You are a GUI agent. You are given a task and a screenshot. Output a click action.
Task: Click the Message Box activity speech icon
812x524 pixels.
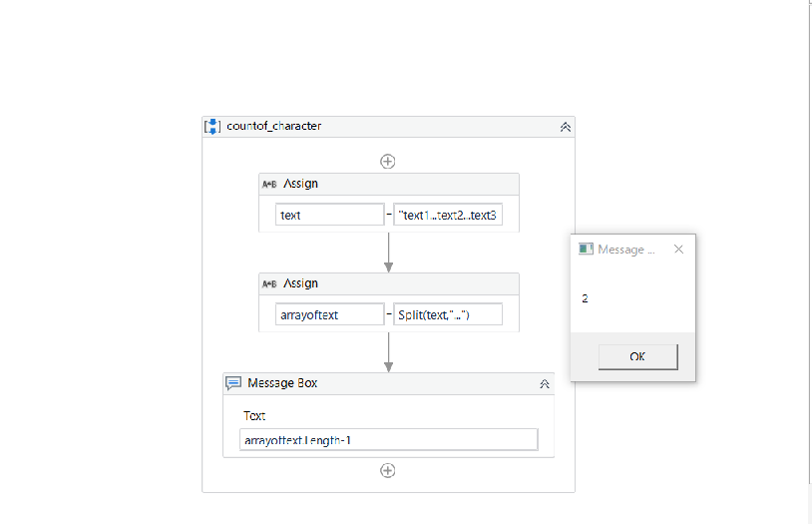tap(233, 383)
